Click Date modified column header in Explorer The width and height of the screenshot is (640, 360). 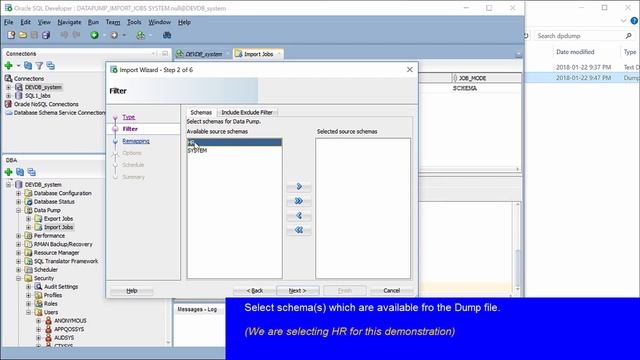point(575,52)
